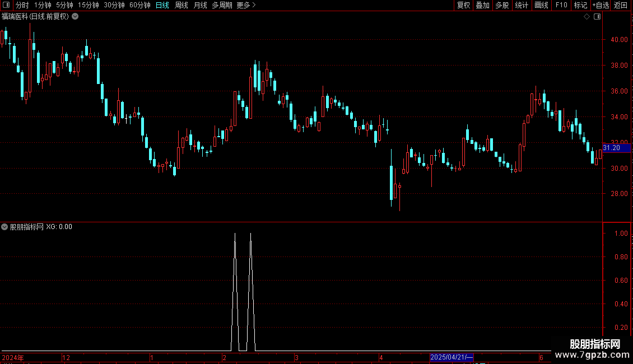Add stock to watchlist with +自选

click(601, 5)
